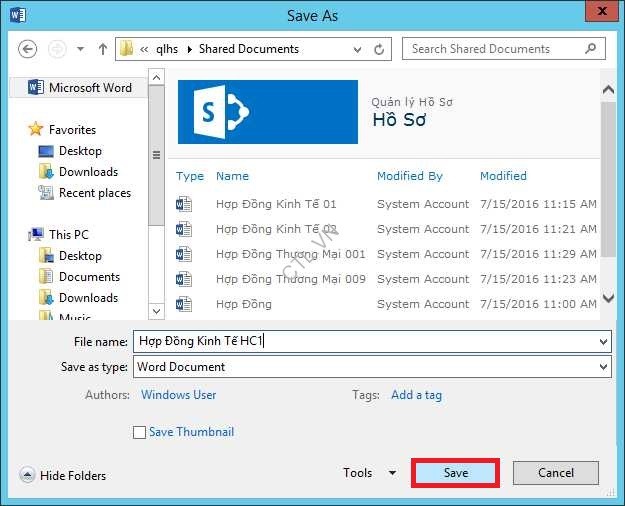Click the Up one level arrow
This screenshot has width=625, height=506.
(x=102, y=49)
